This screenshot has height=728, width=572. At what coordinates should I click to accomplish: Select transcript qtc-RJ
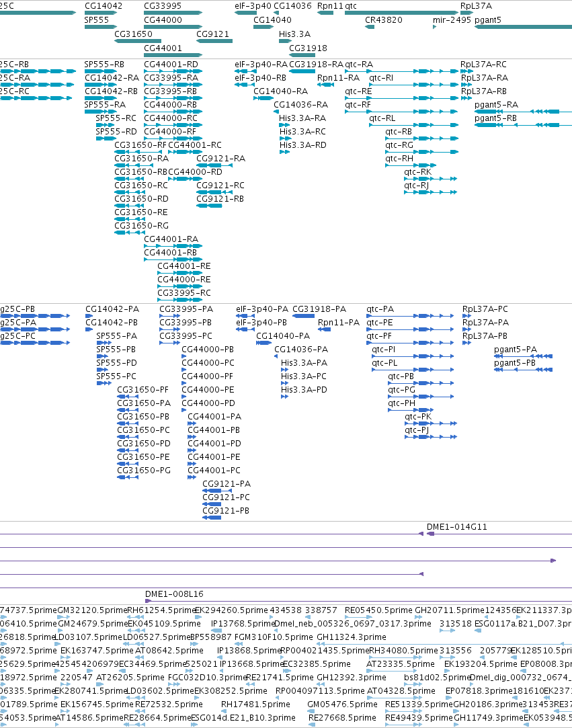[417, 186]
